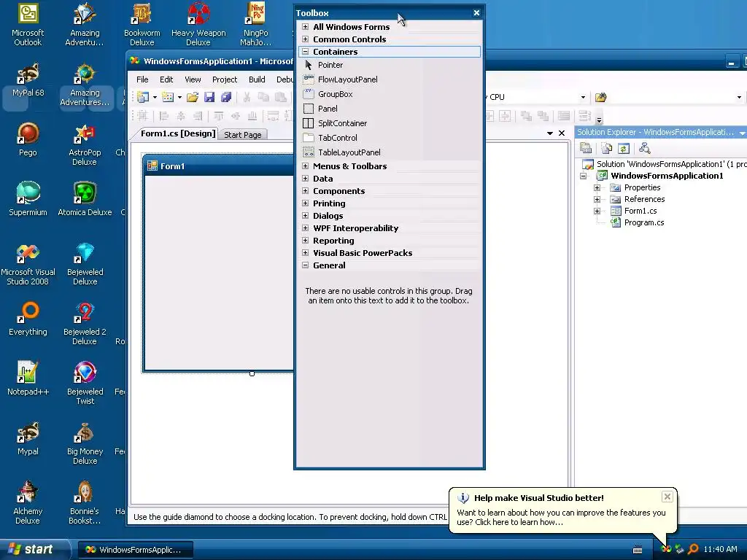The image size is (747, 560).
Task: Click the help balloon learn how text
Action: [561, 517]
